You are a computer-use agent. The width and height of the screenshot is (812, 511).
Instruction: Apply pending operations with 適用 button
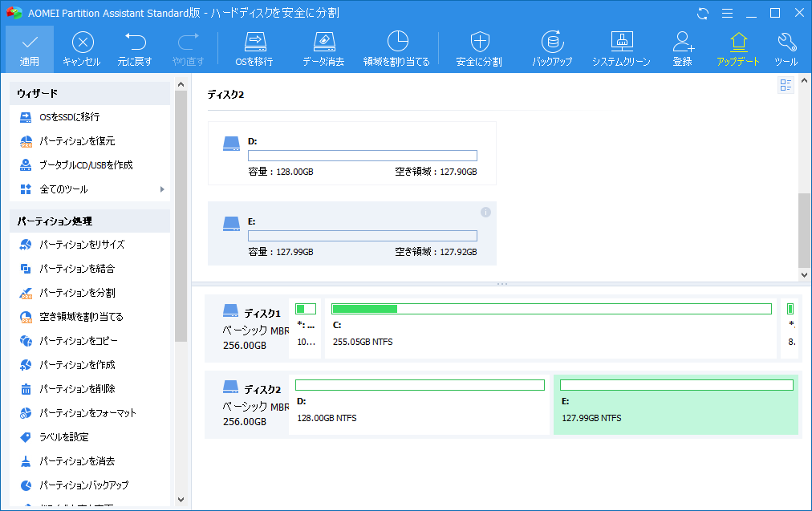(x=30, y=49)
